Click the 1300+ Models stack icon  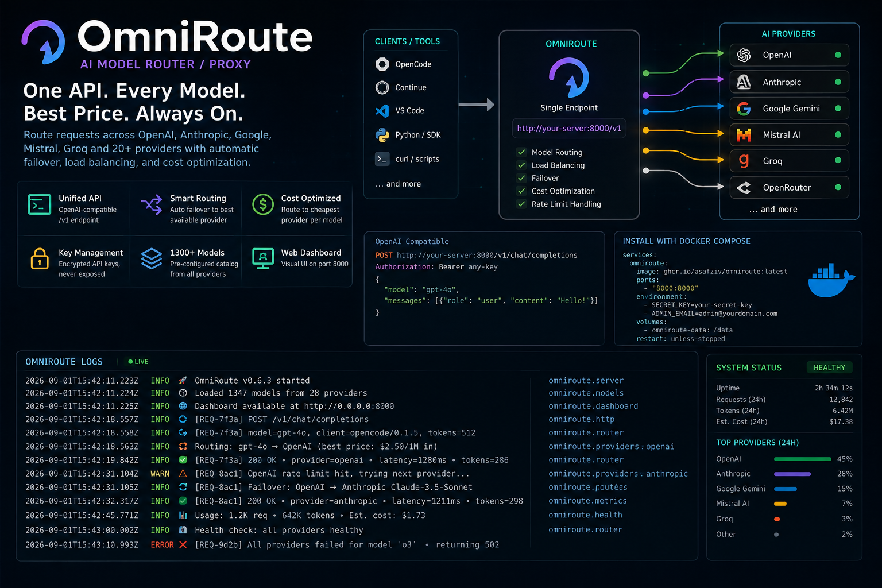[x=152, y=259]
